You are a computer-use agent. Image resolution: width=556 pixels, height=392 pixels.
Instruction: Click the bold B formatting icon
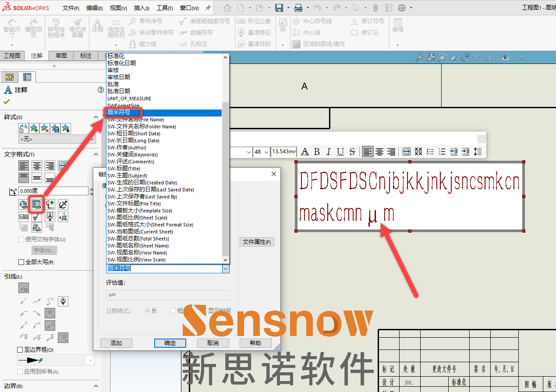pyautogui.click(x=317, y=152)
